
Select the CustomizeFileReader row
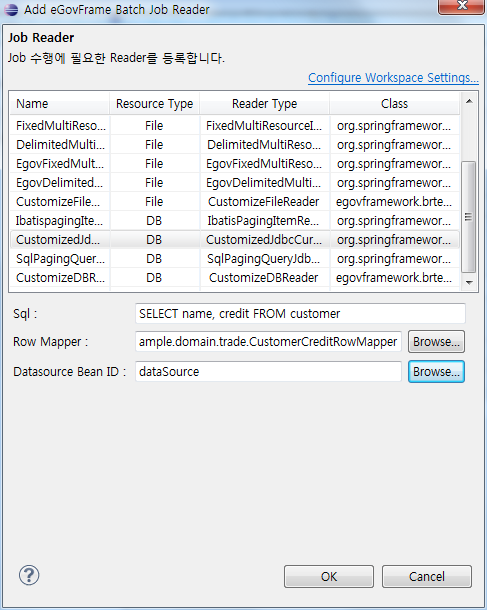pyautogui.click(x=235, y=202)
